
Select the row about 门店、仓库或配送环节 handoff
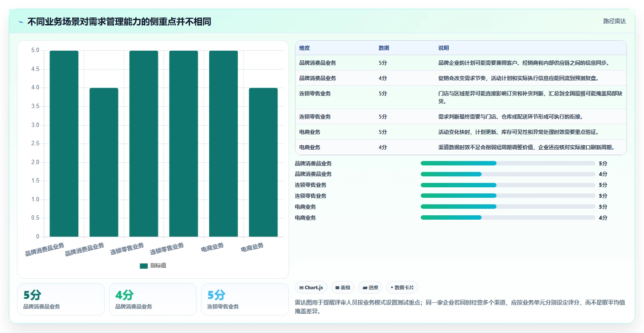[461, 116]
